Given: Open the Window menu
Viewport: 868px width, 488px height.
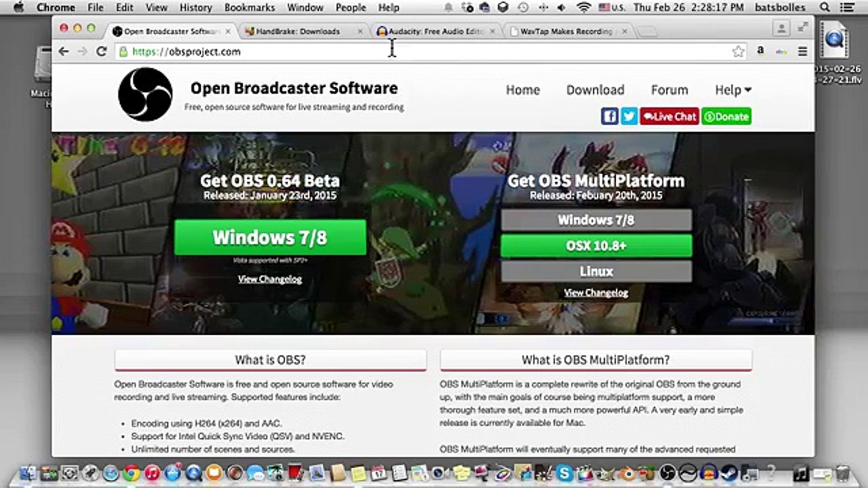Looking at the screenshot, I should pos(305,7).
